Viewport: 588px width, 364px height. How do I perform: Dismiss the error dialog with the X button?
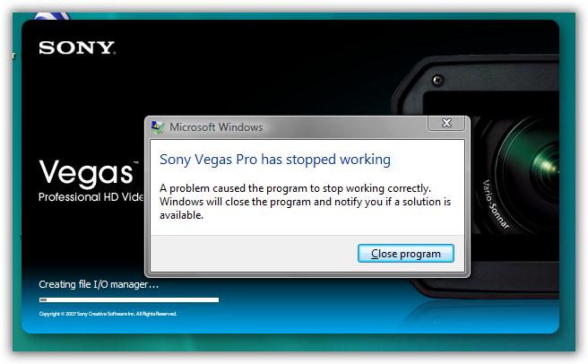tap(446, 123)
